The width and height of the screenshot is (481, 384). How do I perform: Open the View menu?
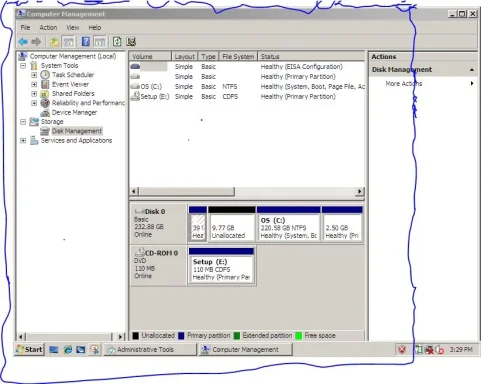click(x=72, y=27)
